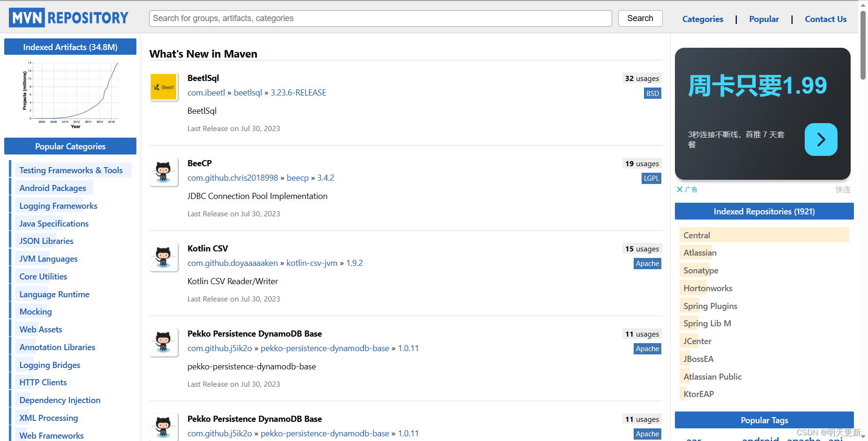Click the com.ibeetl group link
Screen dimensions: 868x441
(206, 93)
